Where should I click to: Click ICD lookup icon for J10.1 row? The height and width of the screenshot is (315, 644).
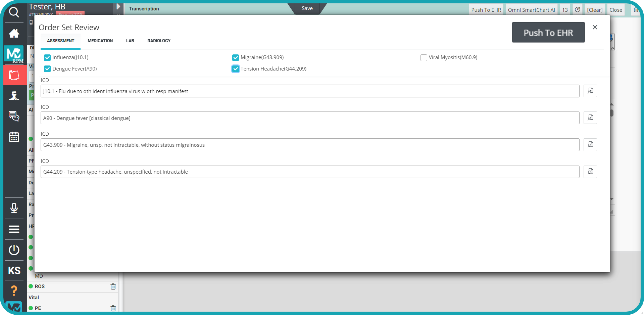click(x=590, y=91)
